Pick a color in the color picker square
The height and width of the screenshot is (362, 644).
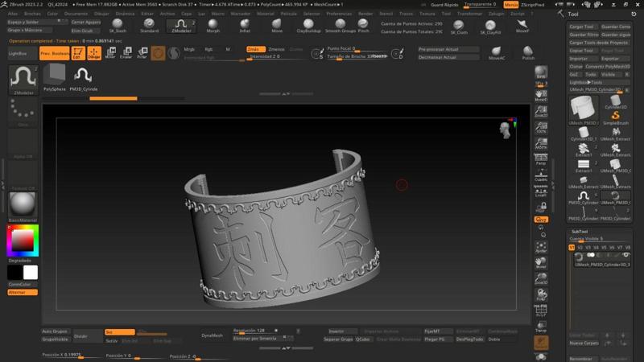[23, 240]
